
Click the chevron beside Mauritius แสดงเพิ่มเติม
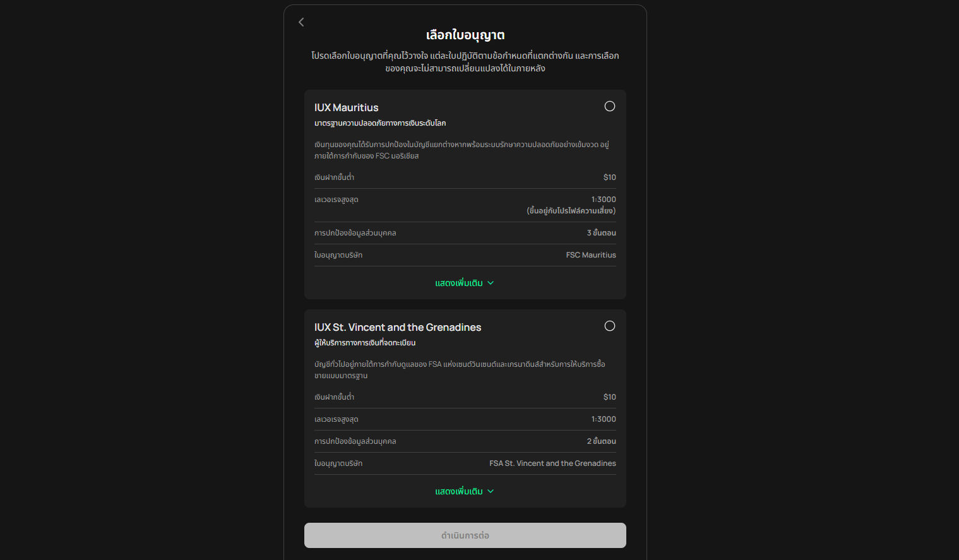[491, 283]
